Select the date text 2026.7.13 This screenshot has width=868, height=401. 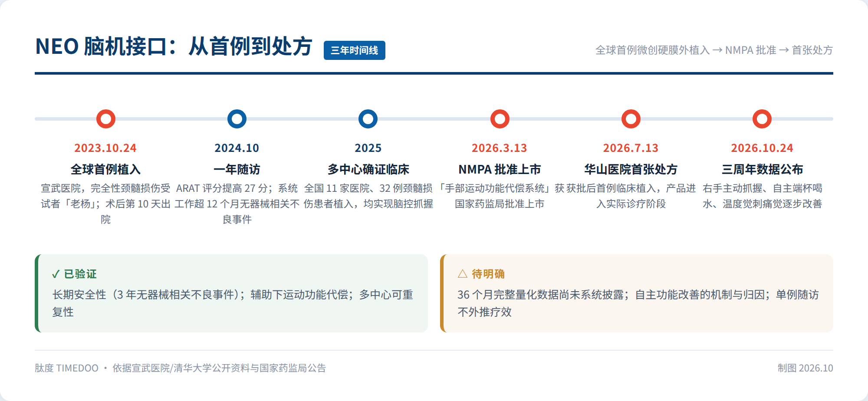tap(631, 148)
